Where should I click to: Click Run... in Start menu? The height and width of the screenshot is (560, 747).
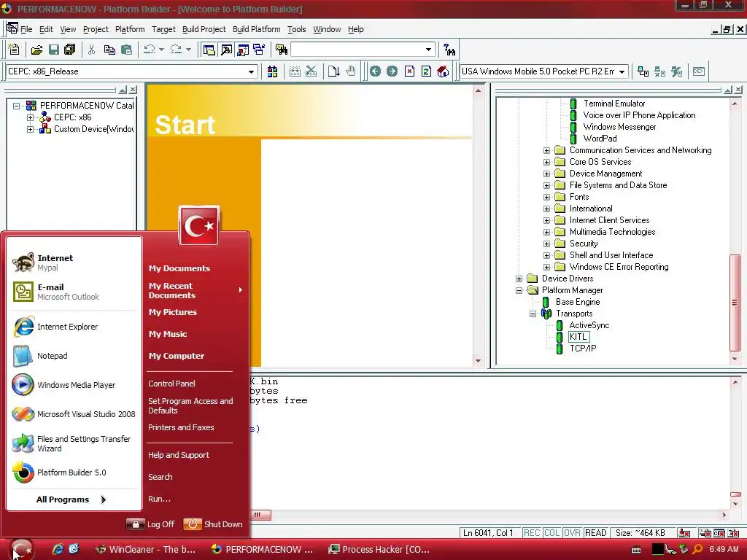[x=159, y=499]
